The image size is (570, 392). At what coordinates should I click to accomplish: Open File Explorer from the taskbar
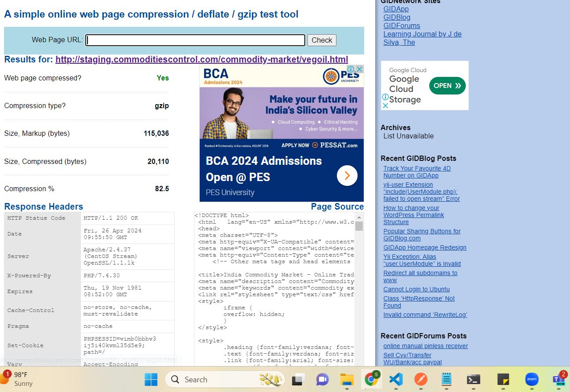pos(347,379)
